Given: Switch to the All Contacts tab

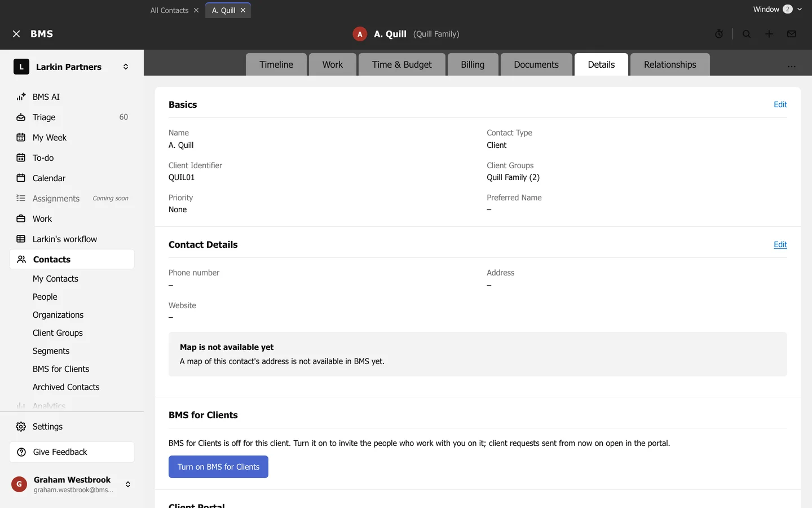Looking at the screenshot, I should pos(169,10).
